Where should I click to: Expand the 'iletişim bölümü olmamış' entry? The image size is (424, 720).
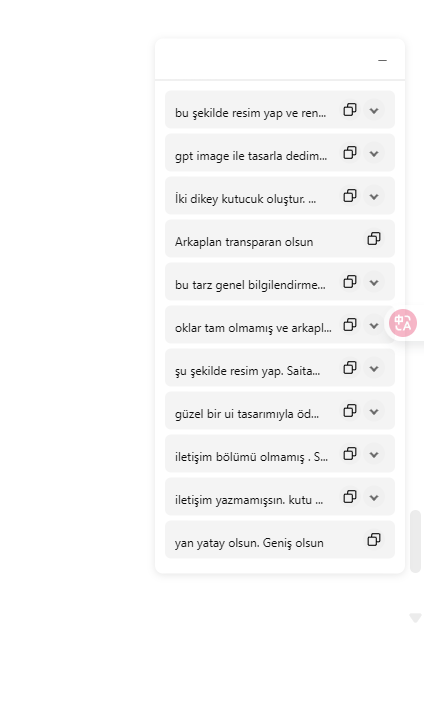(374, 454)
